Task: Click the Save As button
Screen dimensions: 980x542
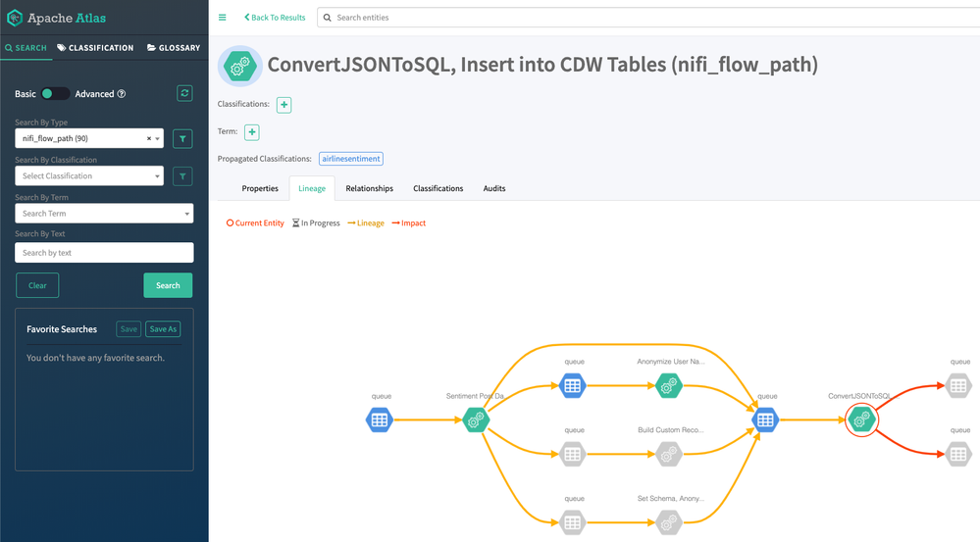Action: click(x=163, y=329)
